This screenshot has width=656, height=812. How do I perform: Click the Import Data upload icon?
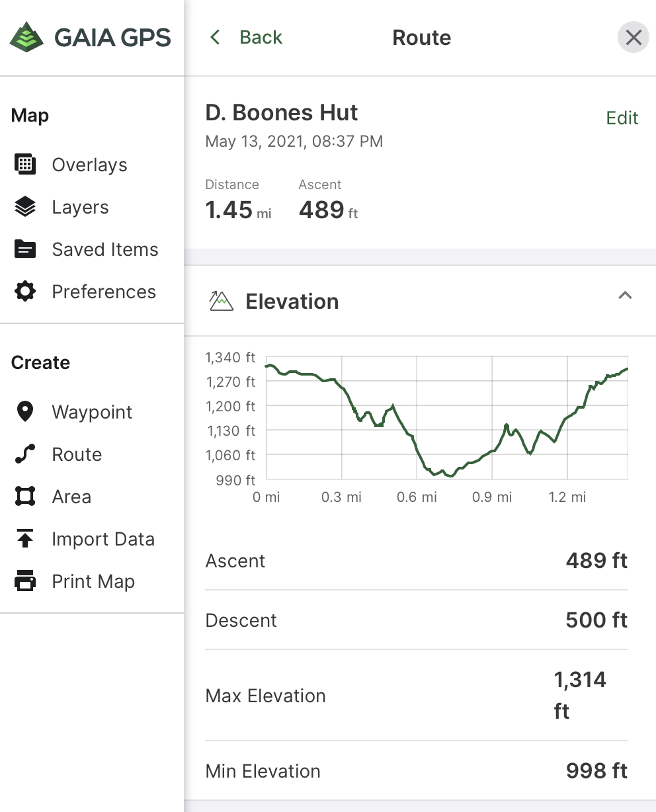[x=25, y=539]
